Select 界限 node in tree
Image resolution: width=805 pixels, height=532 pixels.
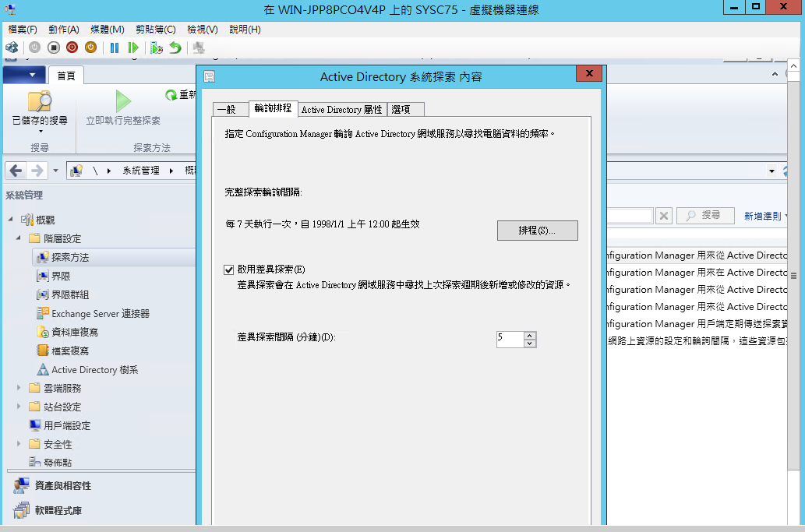click(x=61, y=276)
